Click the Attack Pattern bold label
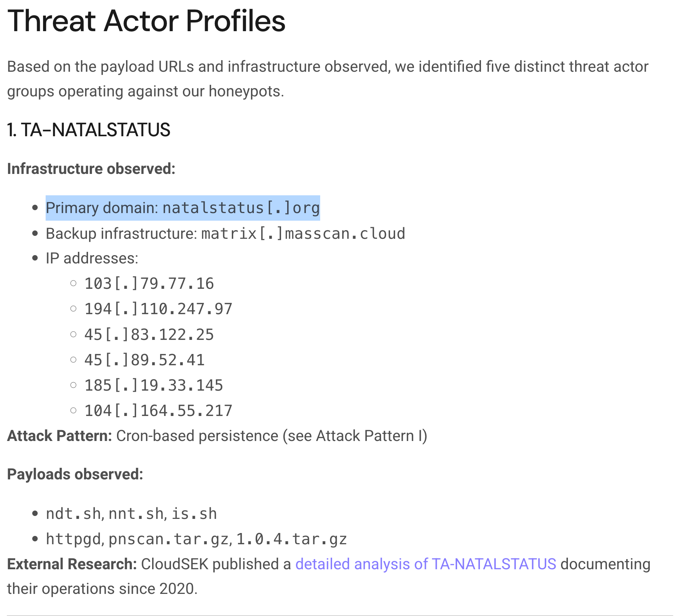The height and width of the screenshot is (616, 678). (60, 436)
